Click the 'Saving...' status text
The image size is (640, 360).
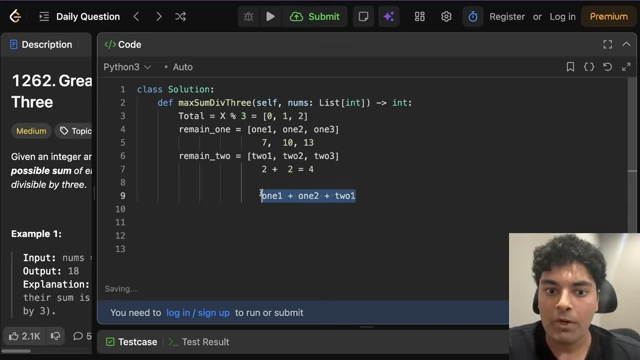click(120, 289)
